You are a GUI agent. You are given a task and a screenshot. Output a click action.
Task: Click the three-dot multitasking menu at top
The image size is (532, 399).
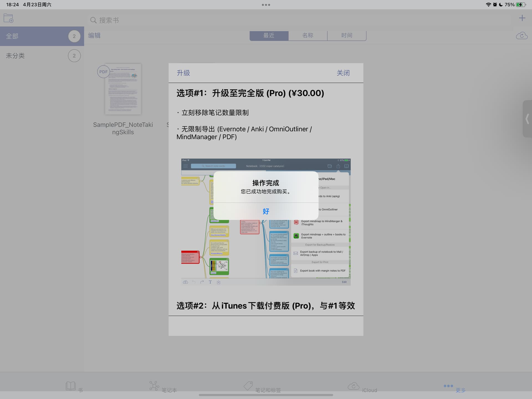[266, 5]
